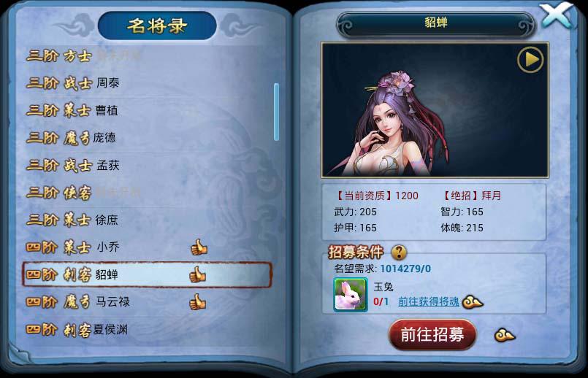
Task: Click the cloud icon beside 前往招募 button
Action: click(505, 335)
